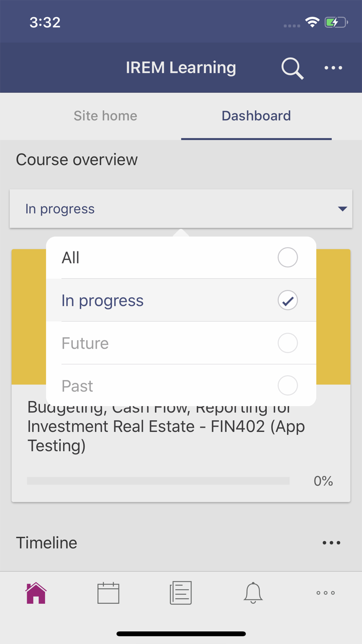Open the search magnifier icon

click(x=292, y=68)
